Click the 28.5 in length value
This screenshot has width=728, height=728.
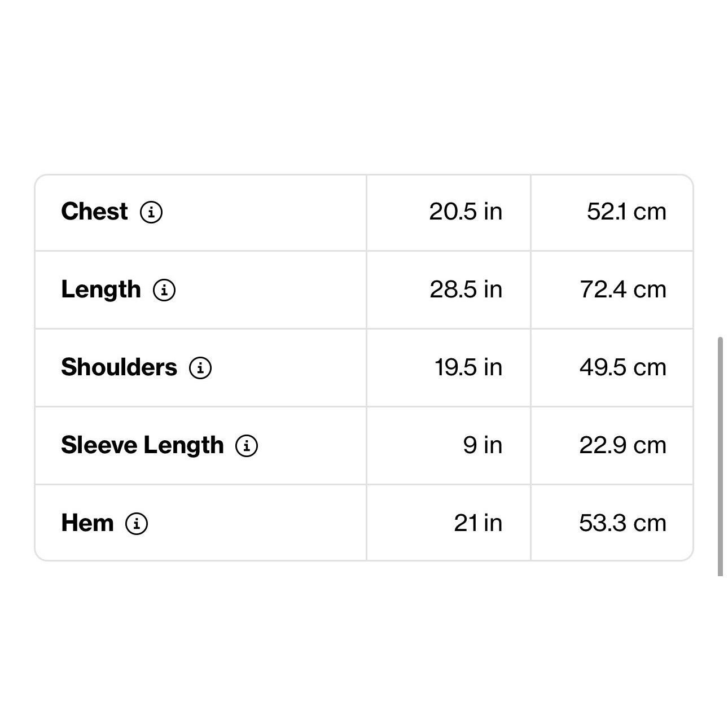[466, 290]
